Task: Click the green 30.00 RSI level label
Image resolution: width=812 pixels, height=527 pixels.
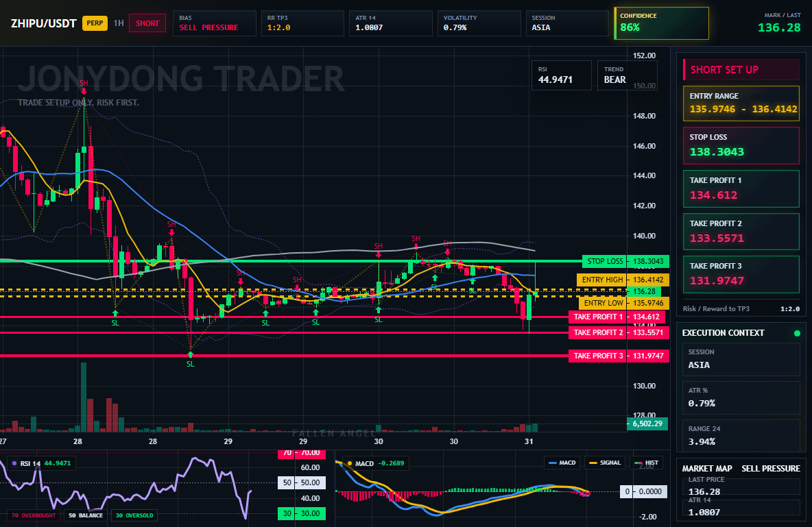Action: pyautogui.click(x=302, y=513)
